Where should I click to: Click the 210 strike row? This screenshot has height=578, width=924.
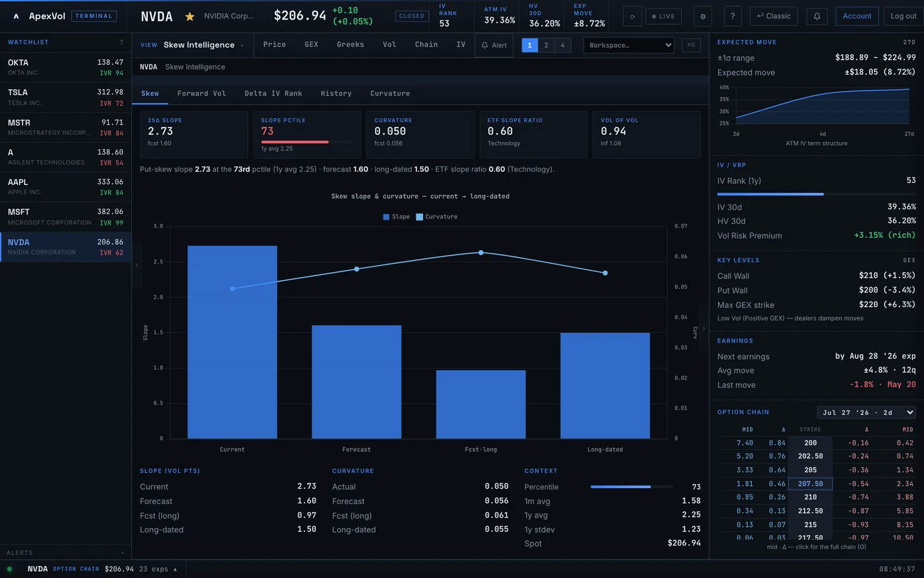pos(816,497)
